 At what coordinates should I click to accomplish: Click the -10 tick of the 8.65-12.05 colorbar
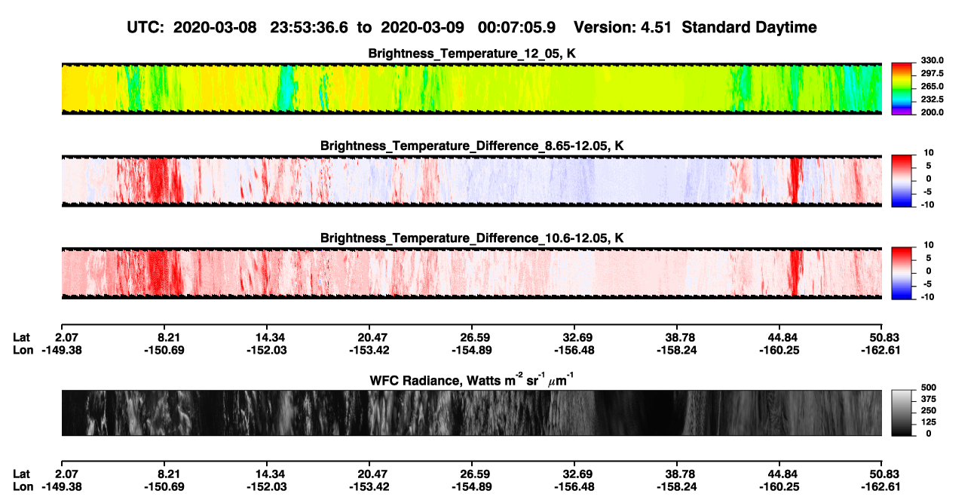point(926,204)
